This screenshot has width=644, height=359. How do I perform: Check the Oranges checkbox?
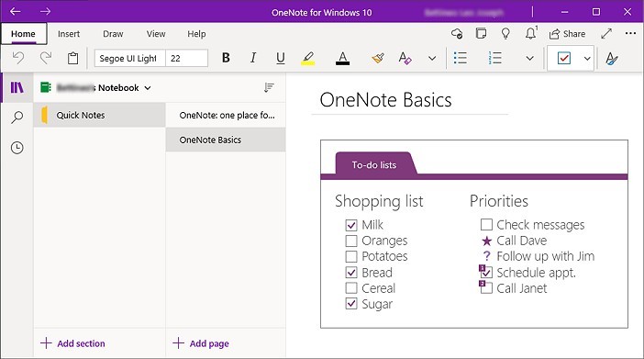[x=351, y=241]
